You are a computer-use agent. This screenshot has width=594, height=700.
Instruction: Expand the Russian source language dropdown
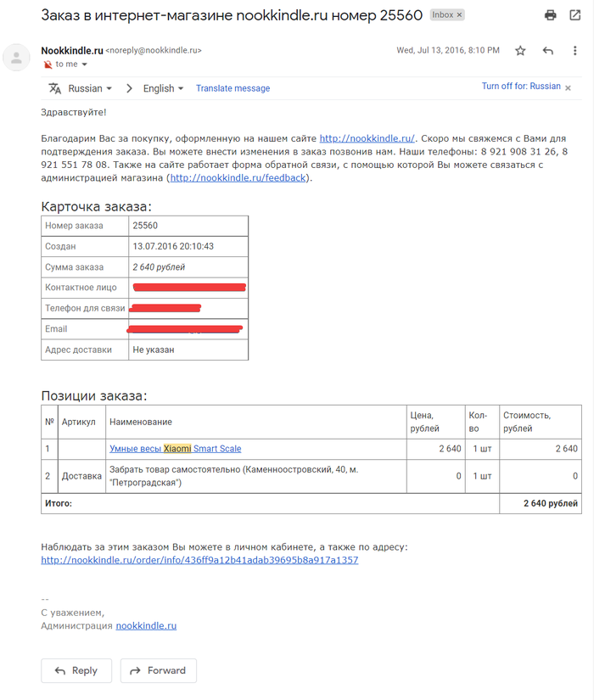pos(90,88)
